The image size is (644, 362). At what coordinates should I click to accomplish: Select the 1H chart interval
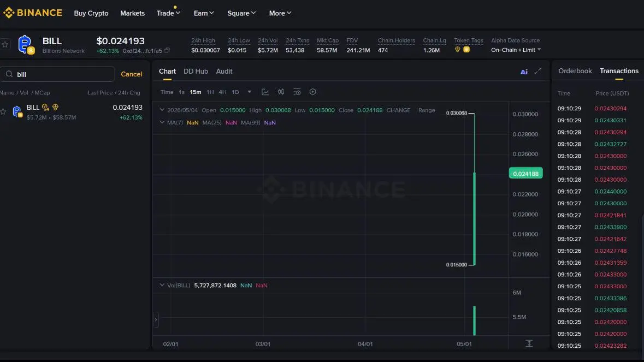pos(210,92)
